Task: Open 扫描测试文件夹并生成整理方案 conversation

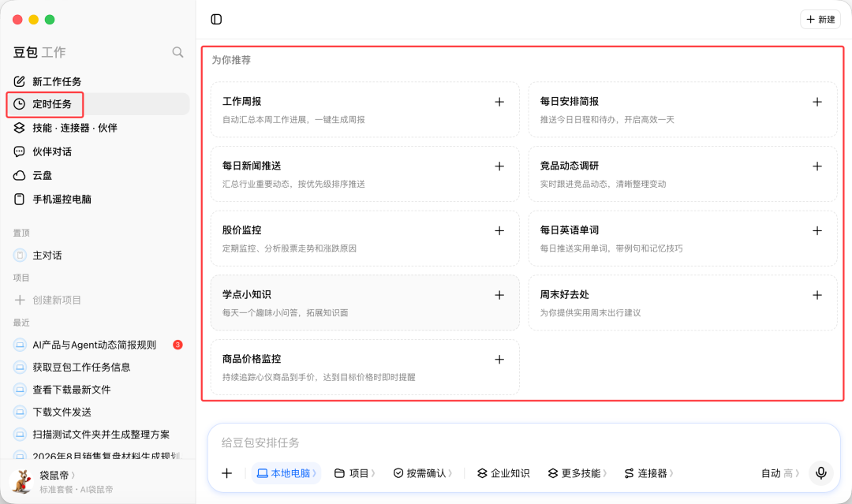Action: (x=98, y=434)
